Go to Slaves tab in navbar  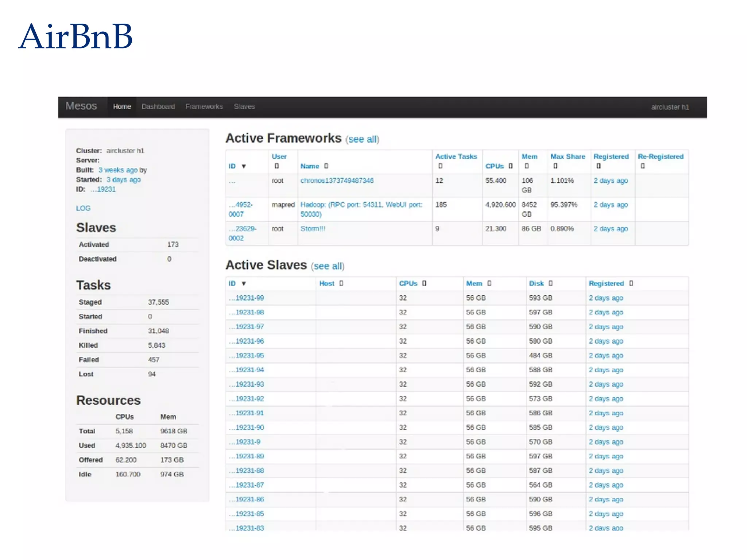click(x=244, y=106)
